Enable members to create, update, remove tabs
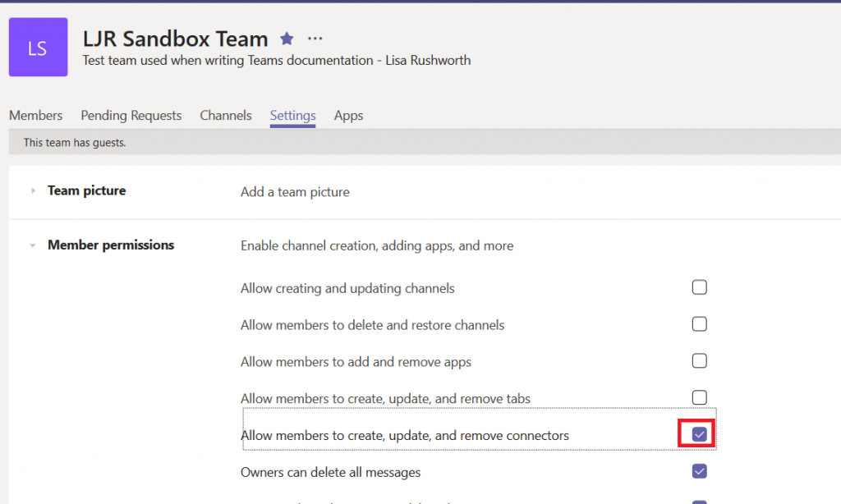Image resolution: width=841 pixels, height=504 pixels. [x=700, y=398]
